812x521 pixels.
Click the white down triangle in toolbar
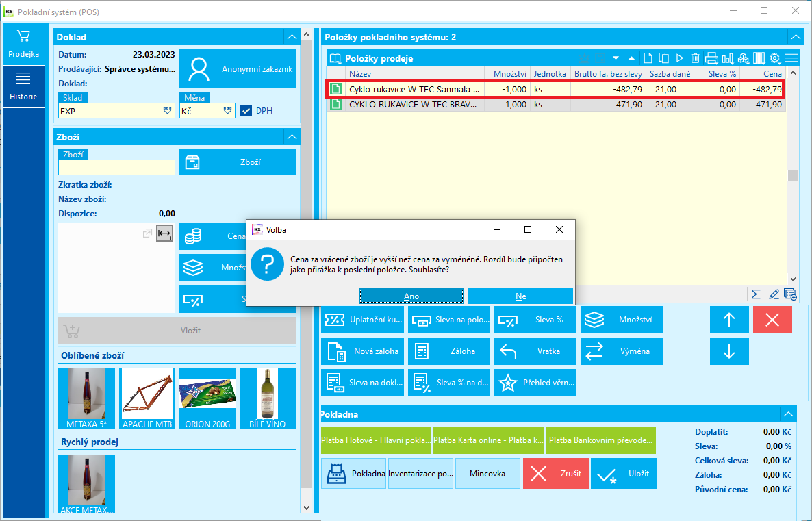[616, 58]
